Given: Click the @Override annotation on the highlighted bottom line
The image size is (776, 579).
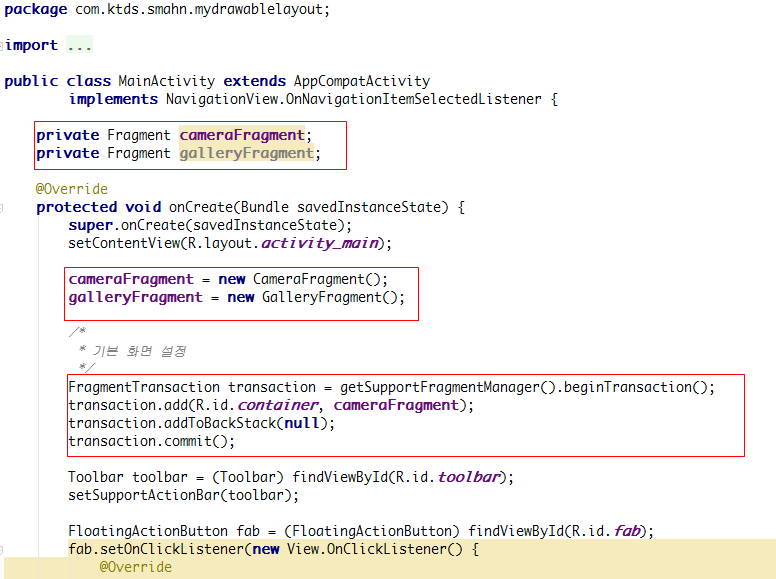Looking at the screenshot, I should (x=136, y=567).
